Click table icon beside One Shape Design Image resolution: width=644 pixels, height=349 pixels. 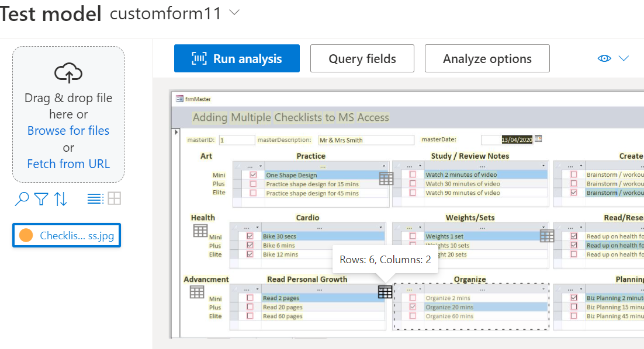point(386,179)
